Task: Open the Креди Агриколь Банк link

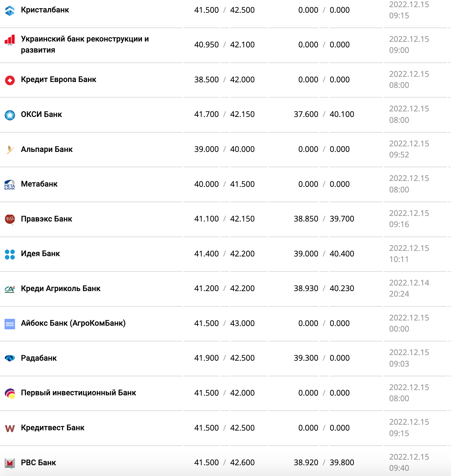Action: 61,288
